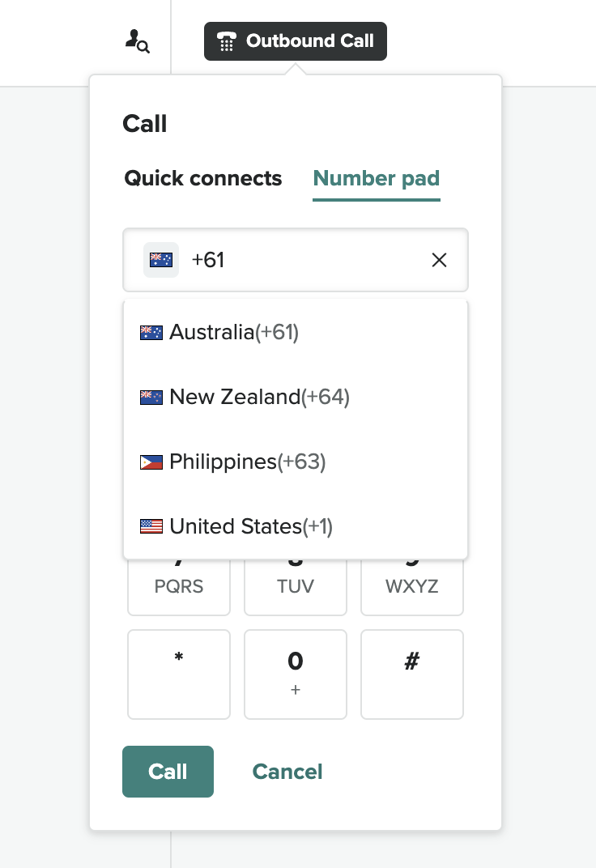This screenshot has width=596, height=868.
Task: Click the green Call button
Action: point(168,772)
